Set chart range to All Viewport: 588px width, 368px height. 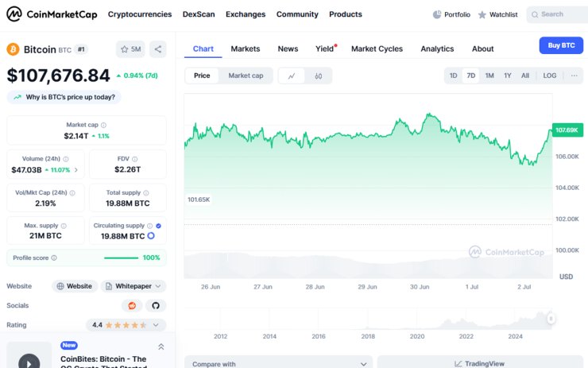pos(525,76)
